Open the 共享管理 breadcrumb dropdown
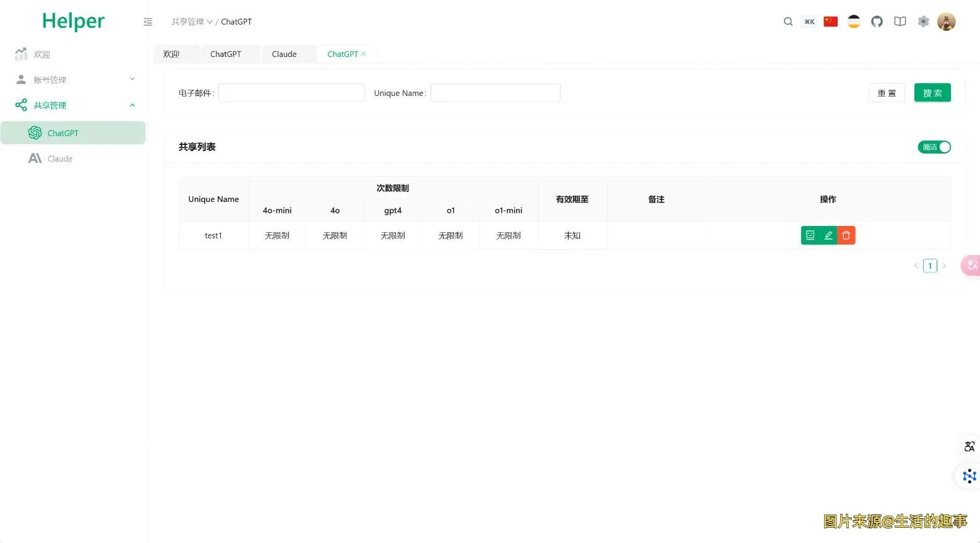980x543 pixels. coord(192,22)
